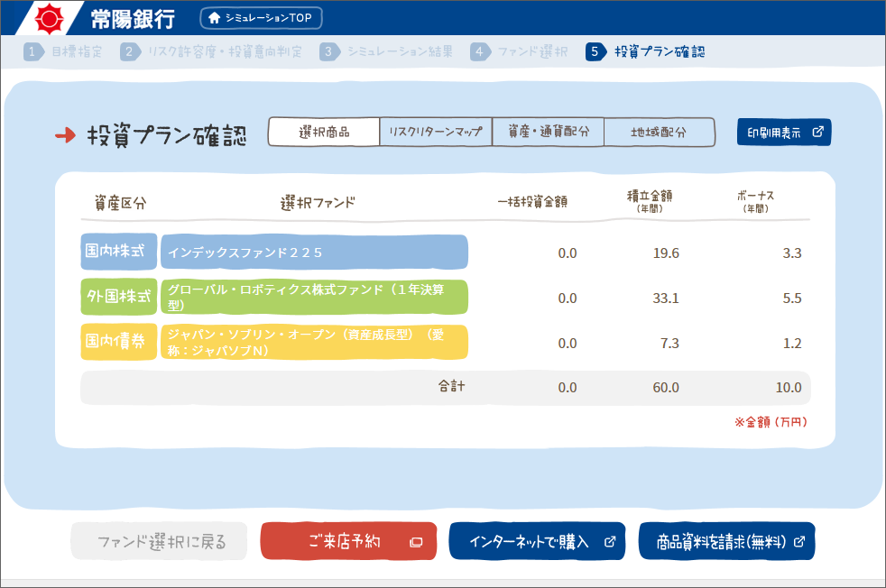The width and height of the screenshot is (886, 588).
Task: Click the 外国株式 asset class label
Action: (119, 297)
